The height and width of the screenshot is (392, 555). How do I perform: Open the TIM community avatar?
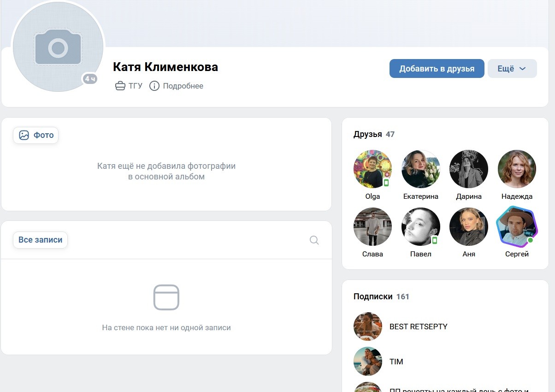coord(368,362)
